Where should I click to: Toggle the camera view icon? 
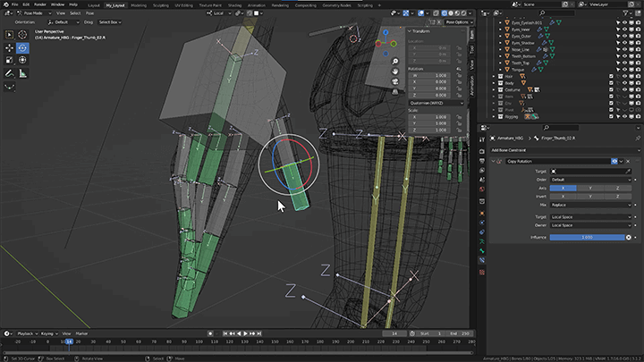(x=395, y=81)
